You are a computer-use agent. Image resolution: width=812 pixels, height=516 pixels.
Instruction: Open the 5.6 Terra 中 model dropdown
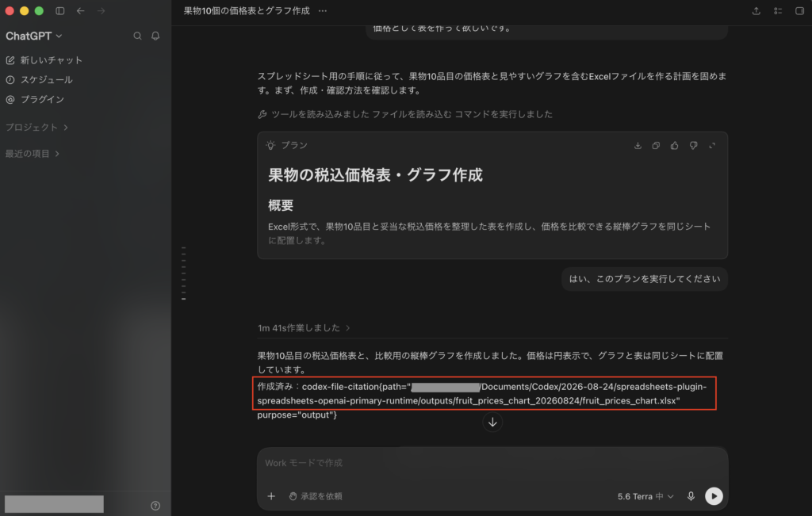point(645,496)
